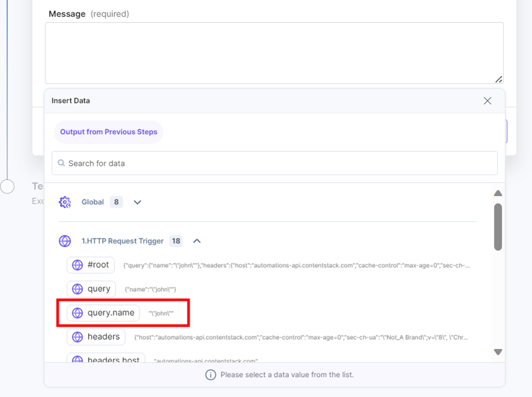Click the info icon in the footer
The image size is (532, 397).
[210, 375]
